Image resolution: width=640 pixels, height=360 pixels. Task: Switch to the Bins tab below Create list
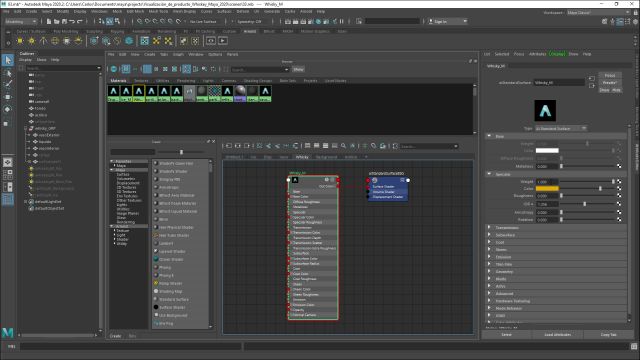(132, 336)
